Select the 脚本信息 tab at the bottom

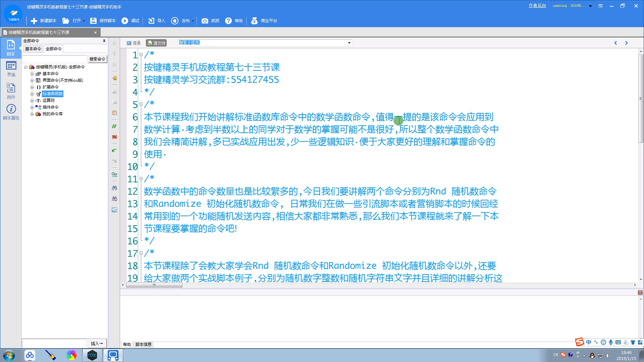pos(143,344)
